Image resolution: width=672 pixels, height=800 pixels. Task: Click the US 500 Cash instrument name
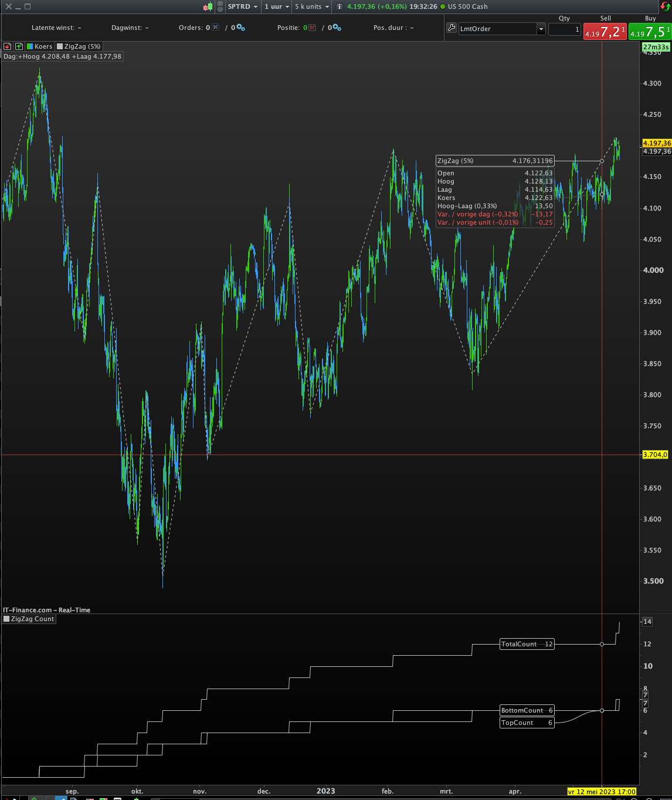pyautogui.click(x=468, y=6)
